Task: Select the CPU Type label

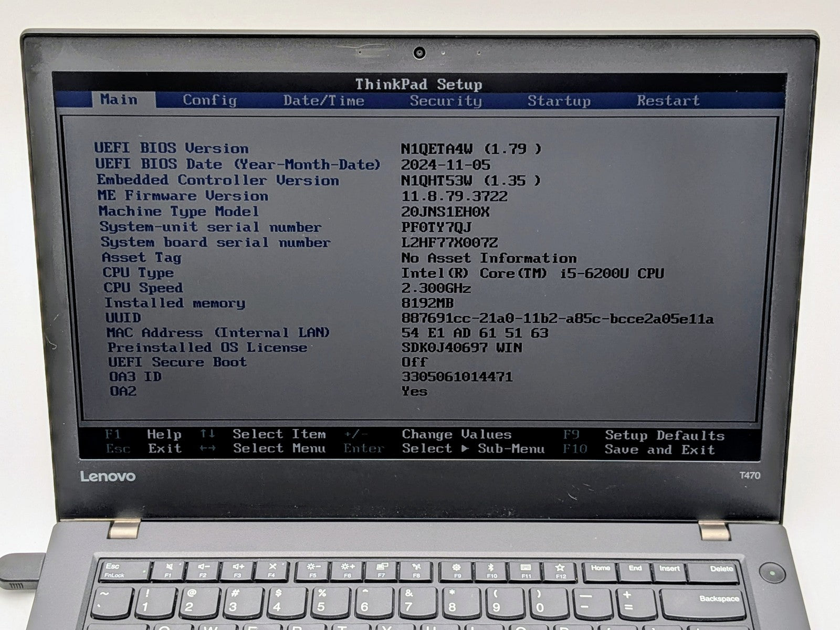Action: (138, 272)
